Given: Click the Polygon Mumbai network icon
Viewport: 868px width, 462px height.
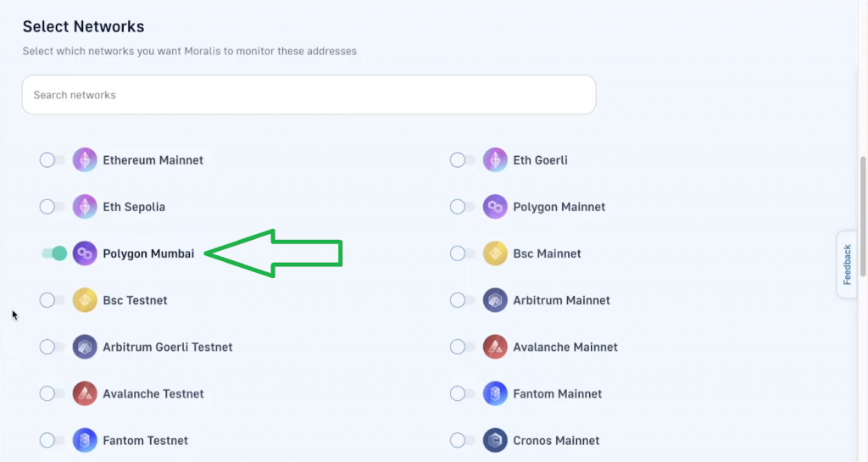Looking at the screenshot, I should point(85,253).
